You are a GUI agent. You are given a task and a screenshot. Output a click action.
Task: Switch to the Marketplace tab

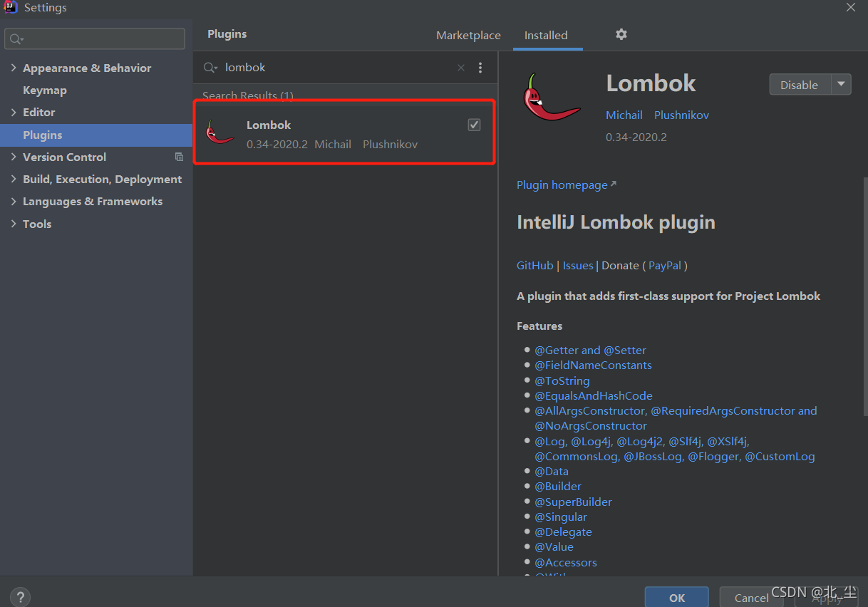[468, 35]
